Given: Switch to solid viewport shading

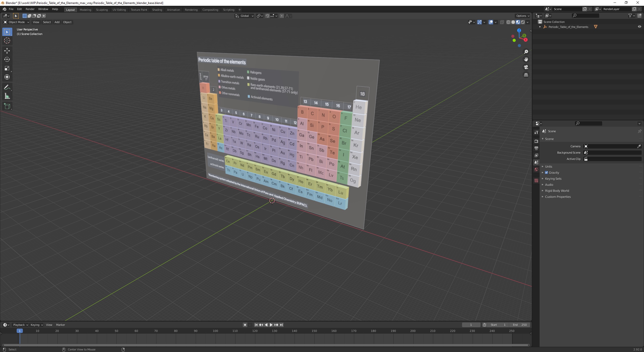Looking at the screenshot, I should pos(513,22).
